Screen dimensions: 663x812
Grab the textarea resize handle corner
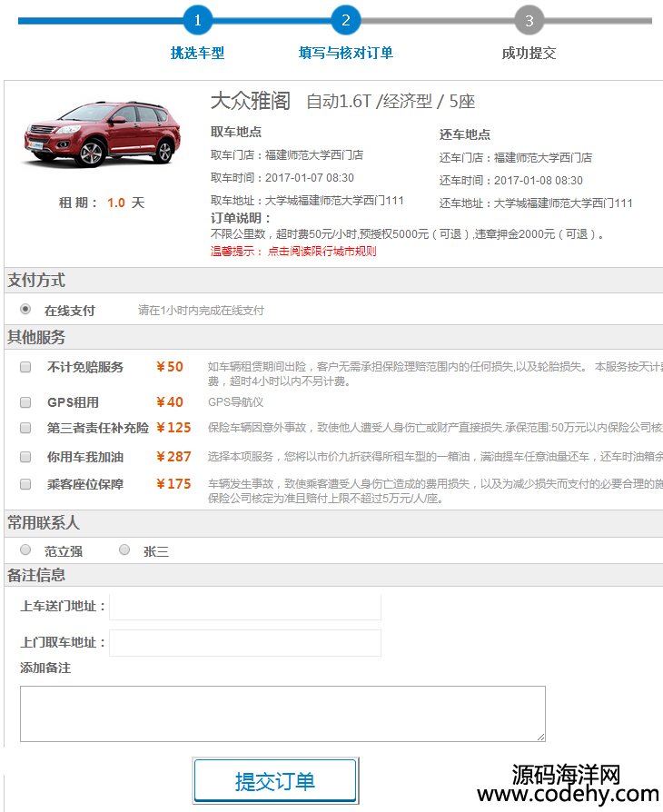(x=540, y=737)
